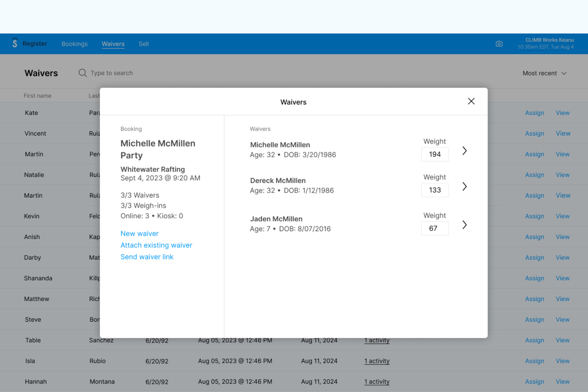Select the weight input field for Michelle

pos(435,154)
